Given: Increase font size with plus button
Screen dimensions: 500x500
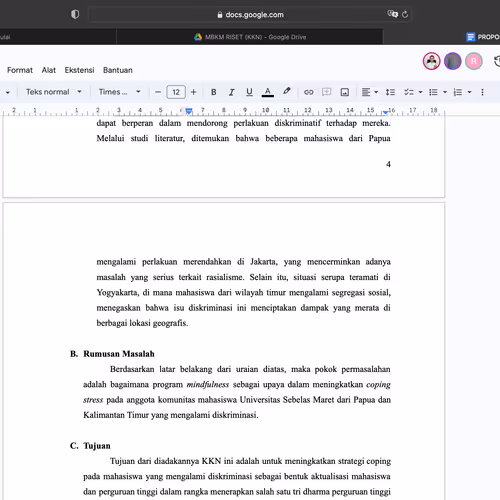Looking at the screenshot, I should (194, 92).
